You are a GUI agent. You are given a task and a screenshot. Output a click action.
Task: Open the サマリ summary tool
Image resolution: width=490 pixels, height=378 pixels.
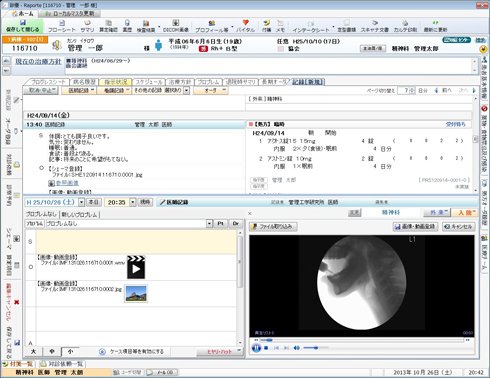pyautogui.click(x=87, y=26)
